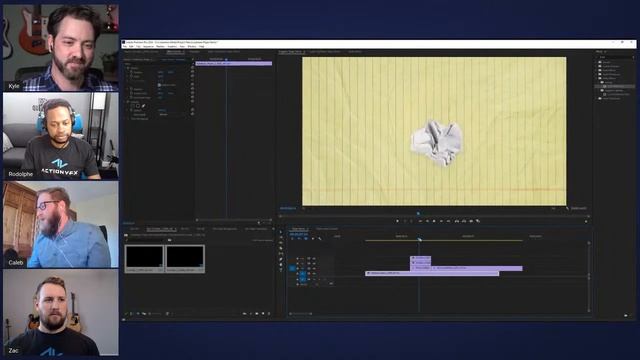Move the Program monitor playhead scrubber
Screen dimensions: 640x360
point(418,213)
